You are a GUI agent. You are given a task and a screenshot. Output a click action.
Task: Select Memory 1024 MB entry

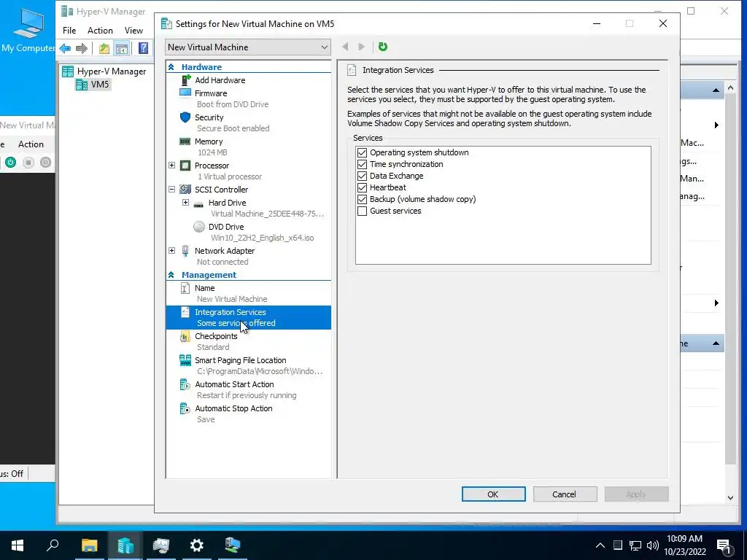[x=248, y=147]
